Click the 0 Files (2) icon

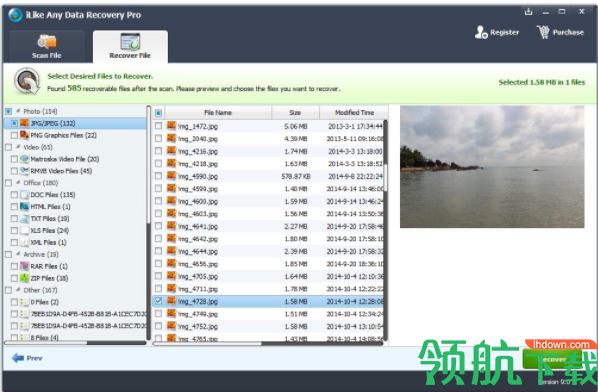(x=24, y=302)
